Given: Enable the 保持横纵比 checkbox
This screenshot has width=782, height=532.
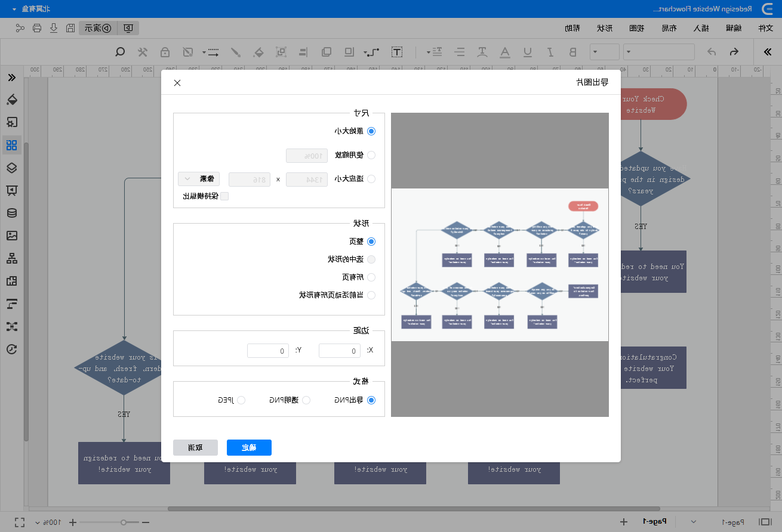Looking at the screenshot, I should (x=224, y=196).
